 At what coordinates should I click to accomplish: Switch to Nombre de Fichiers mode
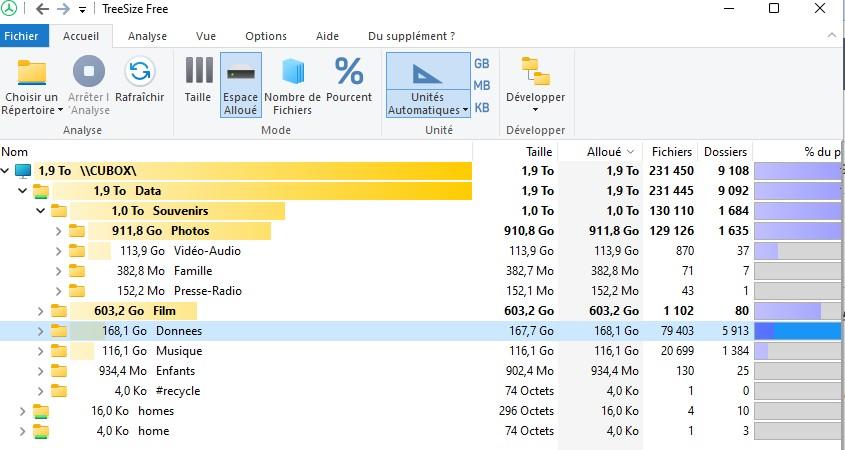(292, 71)
